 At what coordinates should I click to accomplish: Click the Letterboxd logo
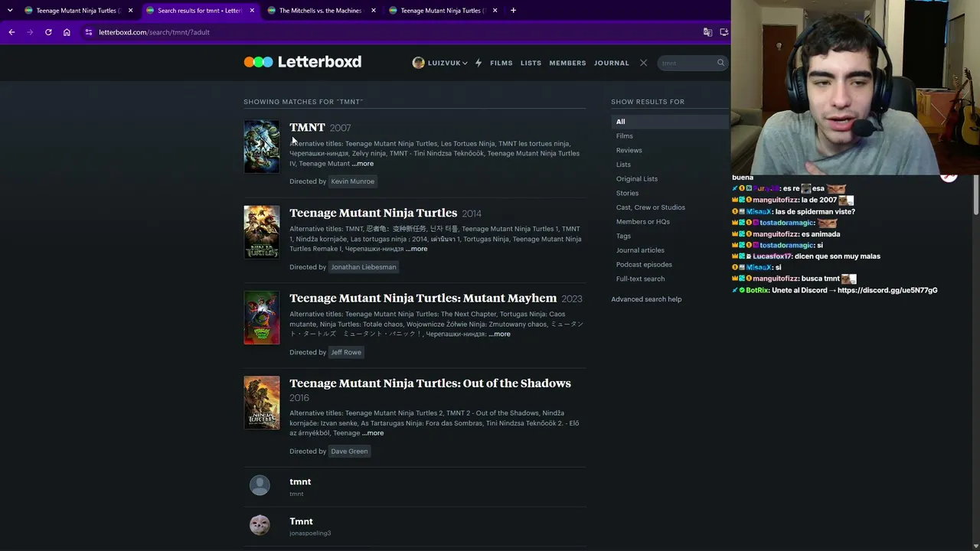click(302, 62)
